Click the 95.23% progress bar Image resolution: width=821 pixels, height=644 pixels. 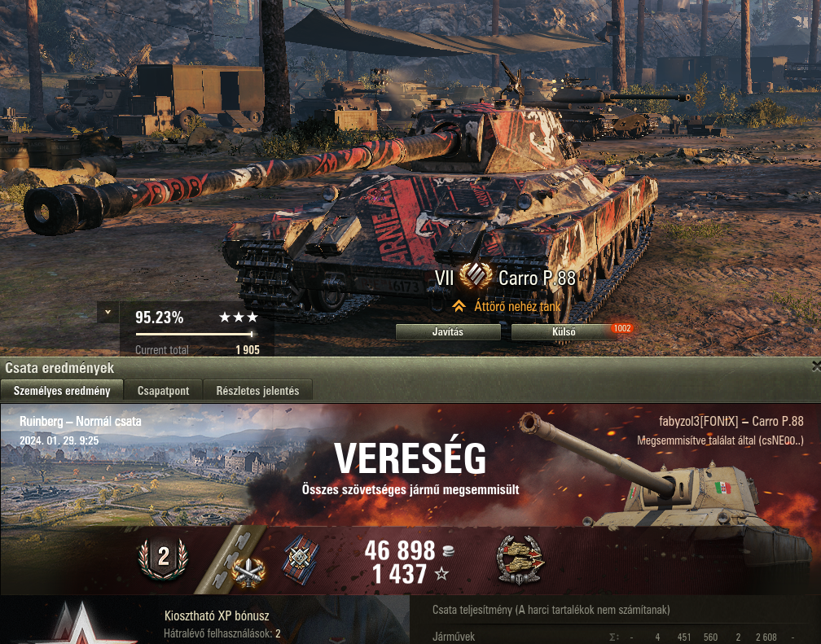(x=195, y=334)
